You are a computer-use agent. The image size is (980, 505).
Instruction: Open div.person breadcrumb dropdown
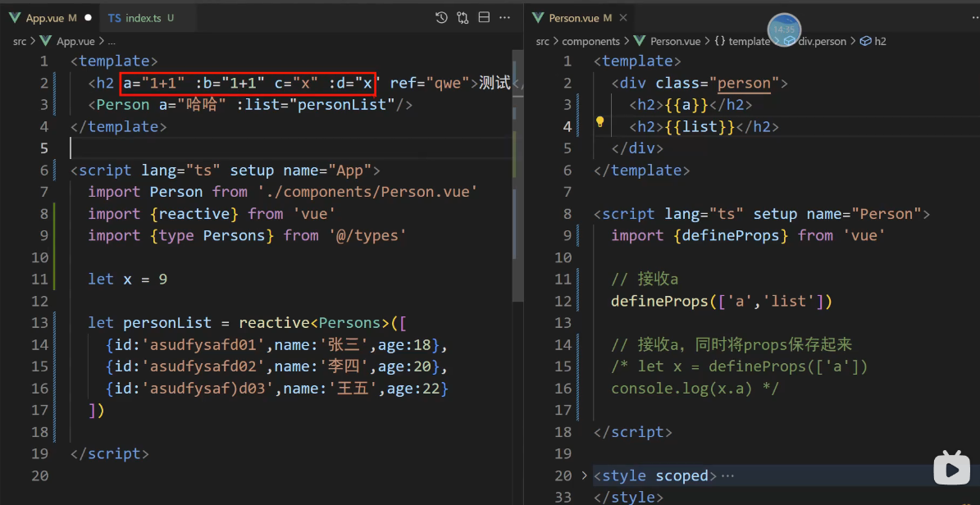pos(822,41)
